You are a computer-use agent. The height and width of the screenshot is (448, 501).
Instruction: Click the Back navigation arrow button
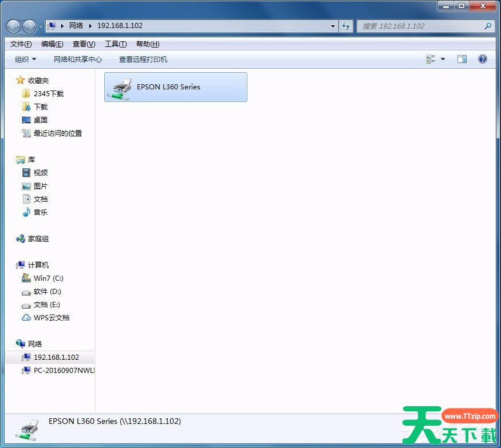coord(14,26)
